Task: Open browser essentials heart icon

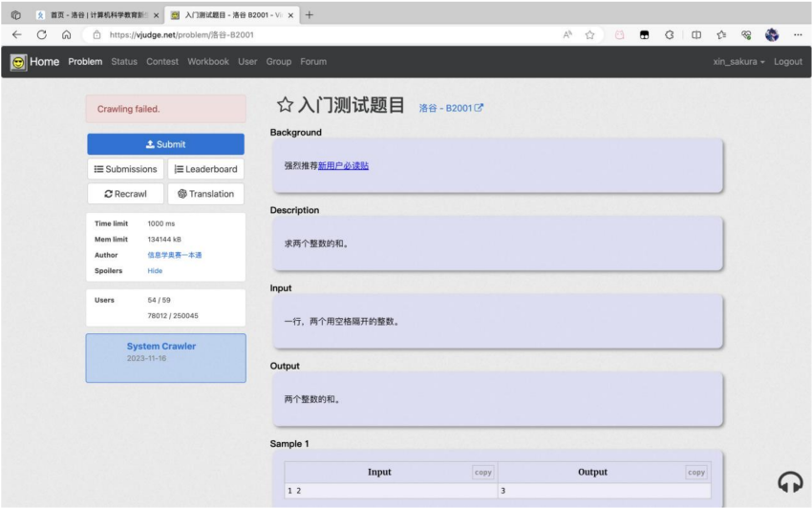Action: (746, 34)
